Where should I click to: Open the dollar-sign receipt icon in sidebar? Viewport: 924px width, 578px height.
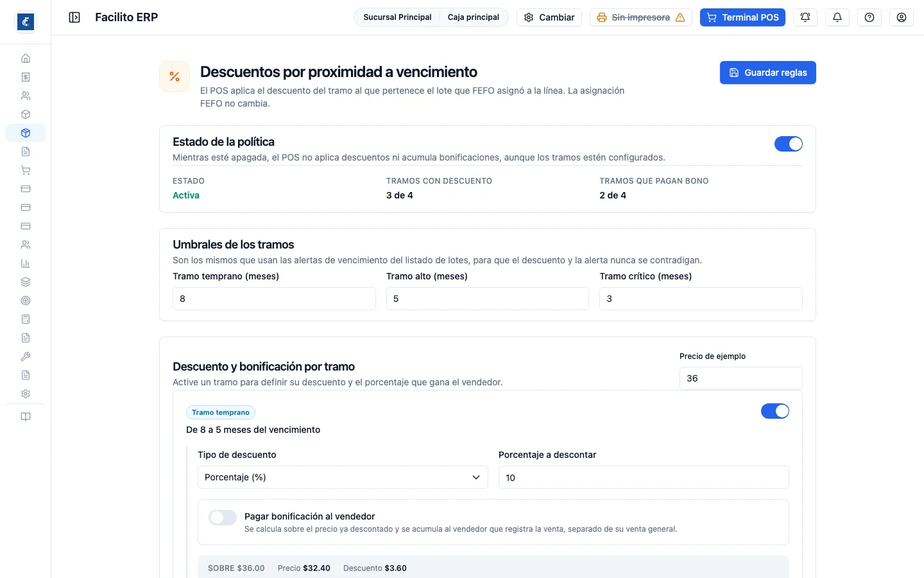(26, 77)
